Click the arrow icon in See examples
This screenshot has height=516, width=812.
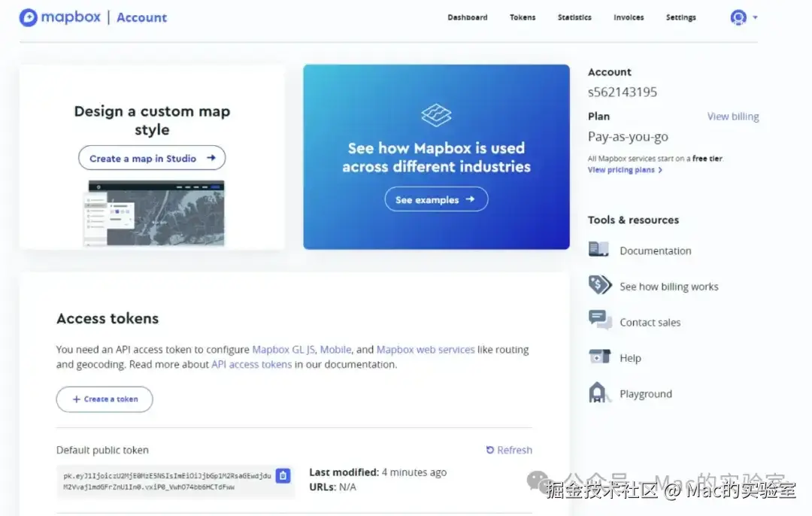tap(470, 199)
